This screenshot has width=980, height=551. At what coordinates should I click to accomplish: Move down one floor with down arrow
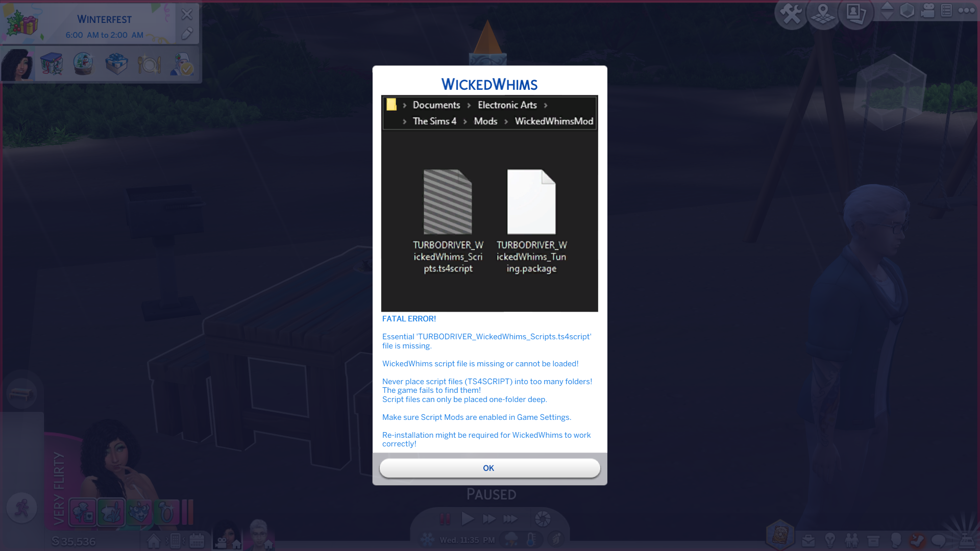click(x=887, y=15)
